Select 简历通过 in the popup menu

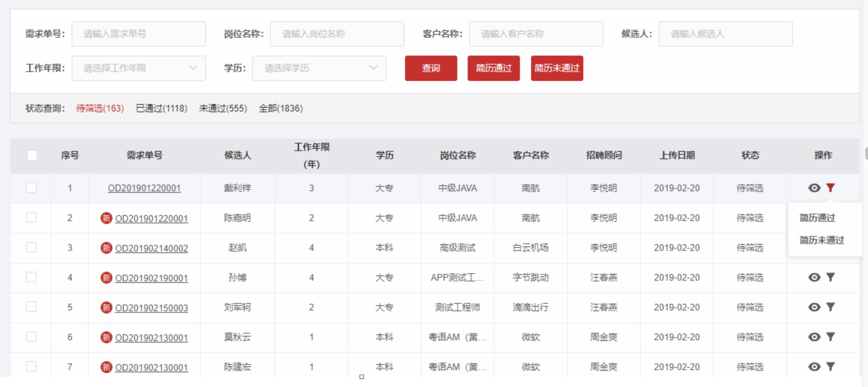coord(817,218)
